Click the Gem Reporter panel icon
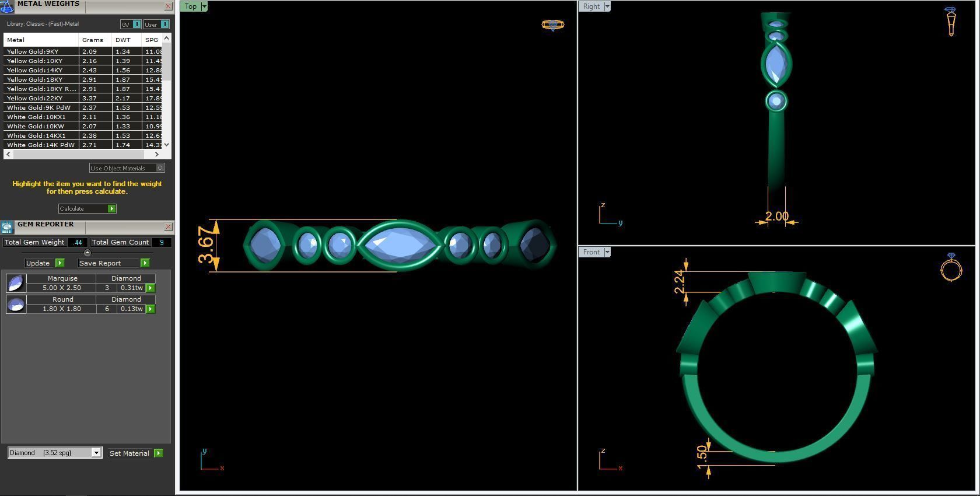This screenshot has width=980, height=496. (7, 227)
